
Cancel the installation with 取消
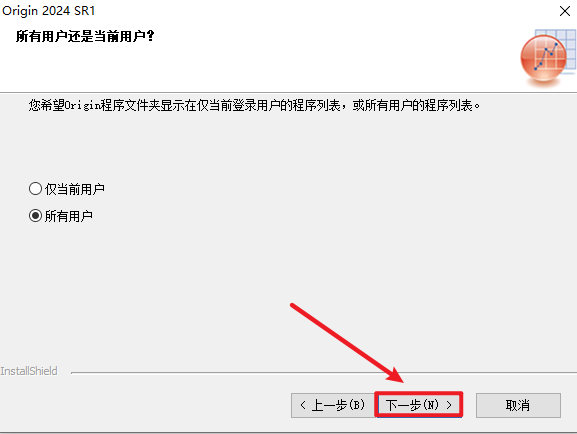tap(518, 405)
